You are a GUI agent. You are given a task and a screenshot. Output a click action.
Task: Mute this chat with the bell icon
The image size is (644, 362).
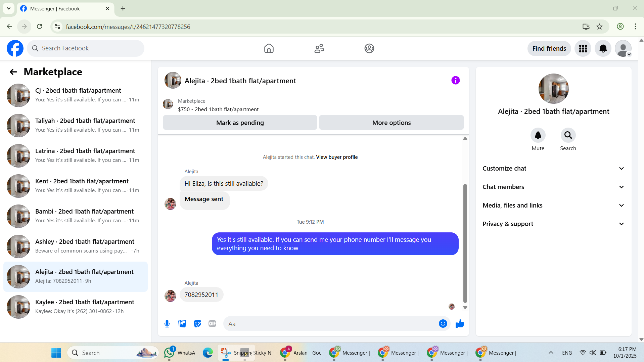pos(538,135)
